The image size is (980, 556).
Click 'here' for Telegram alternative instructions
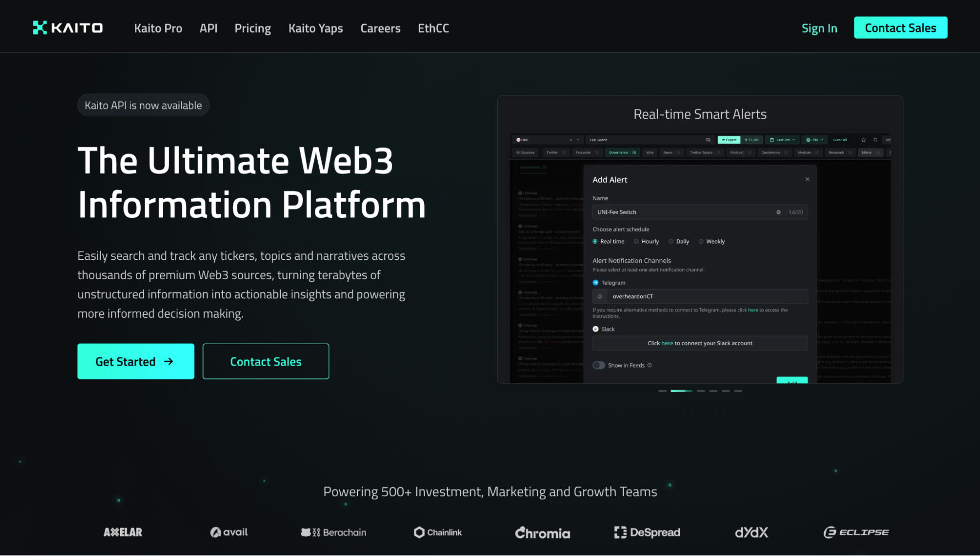(753, 310)
